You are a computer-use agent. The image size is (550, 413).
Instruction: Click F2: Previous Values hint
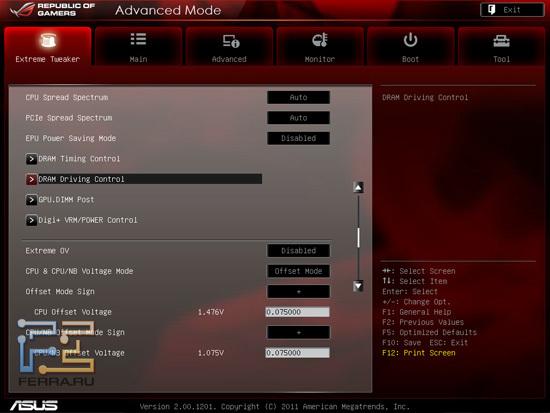coord(423,322)
